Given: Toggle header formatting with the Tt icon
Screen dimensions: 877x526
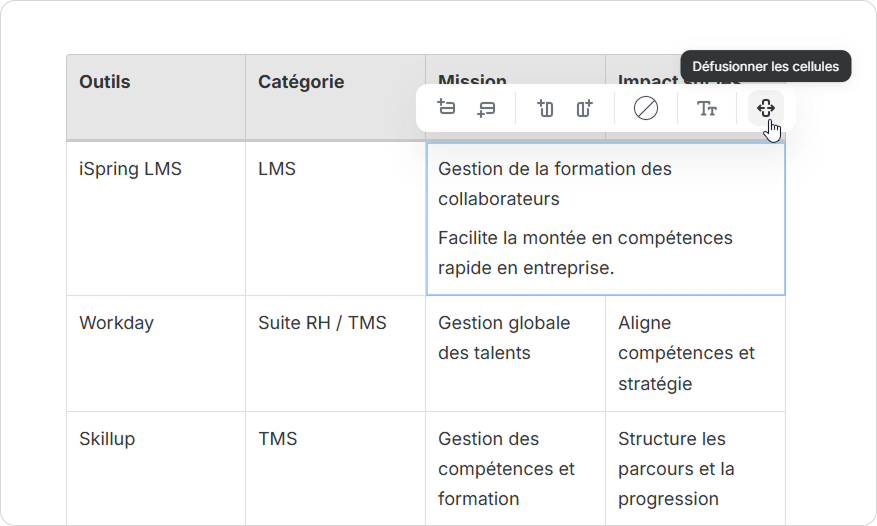Looking at the screenshot, I should [x=707, y=108].
